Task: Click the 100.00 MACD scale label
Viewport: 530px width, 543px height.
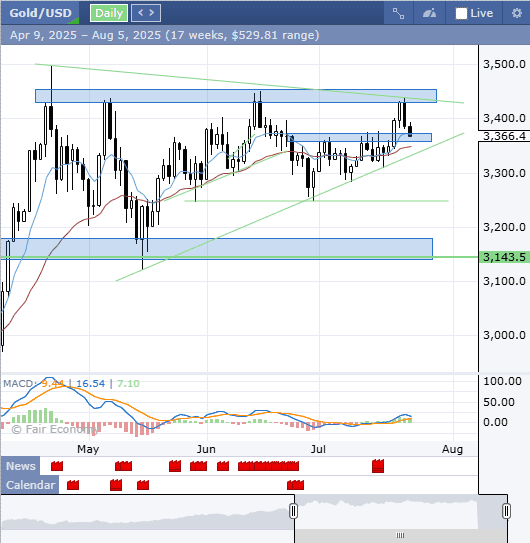Action: click(502, 381)
